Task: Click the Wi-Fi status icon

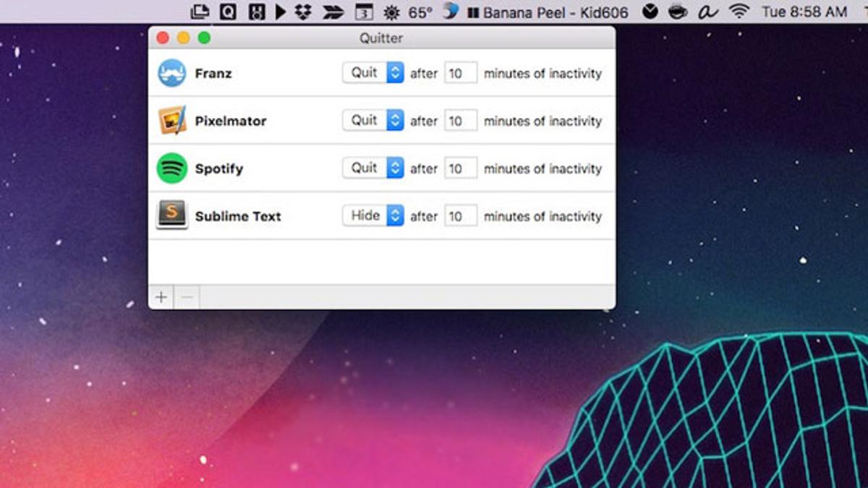Action: pos(739,12)
